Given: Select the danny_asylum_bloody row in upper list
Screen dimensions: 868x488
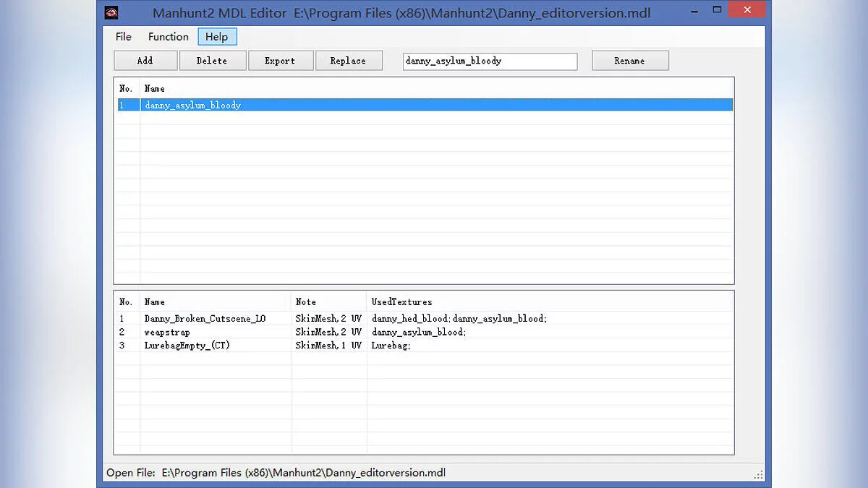Looking at the screenshot, I should click(x=425, y=105).
